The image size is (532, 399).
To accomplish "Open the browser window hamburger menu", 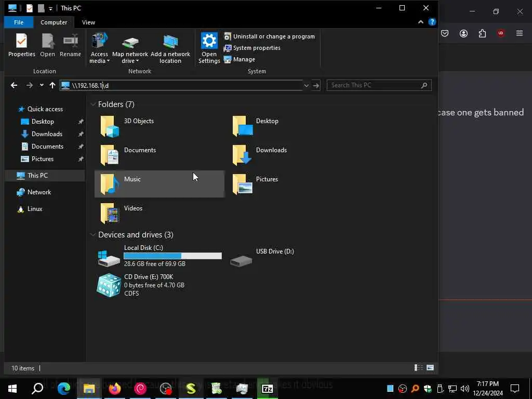I will (x=520, y=33).
